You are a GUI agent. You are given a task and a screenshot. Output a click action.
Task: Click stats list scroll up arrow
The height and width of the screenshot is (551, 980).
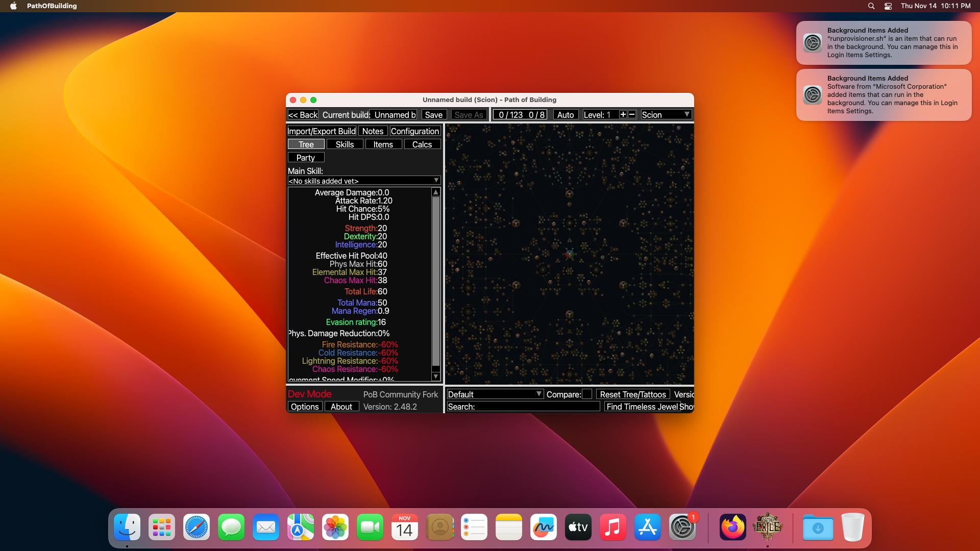click(x=435, y=192)
